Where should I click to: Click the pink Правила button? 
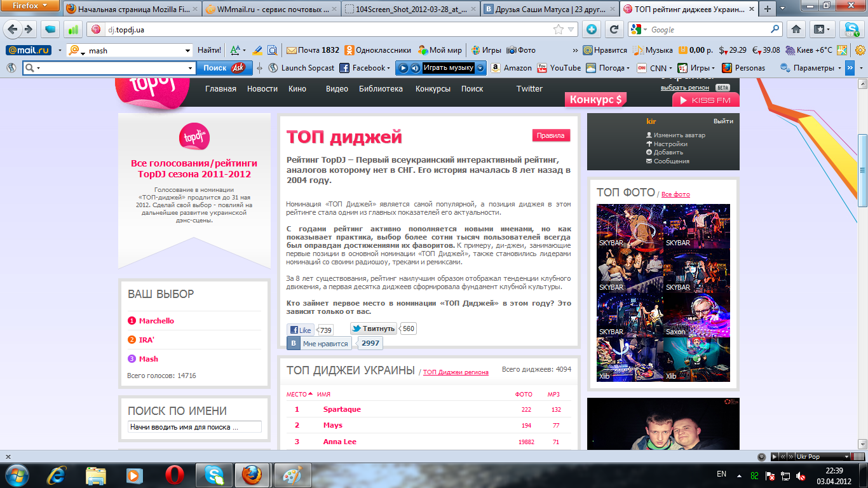tap(551, 135)
